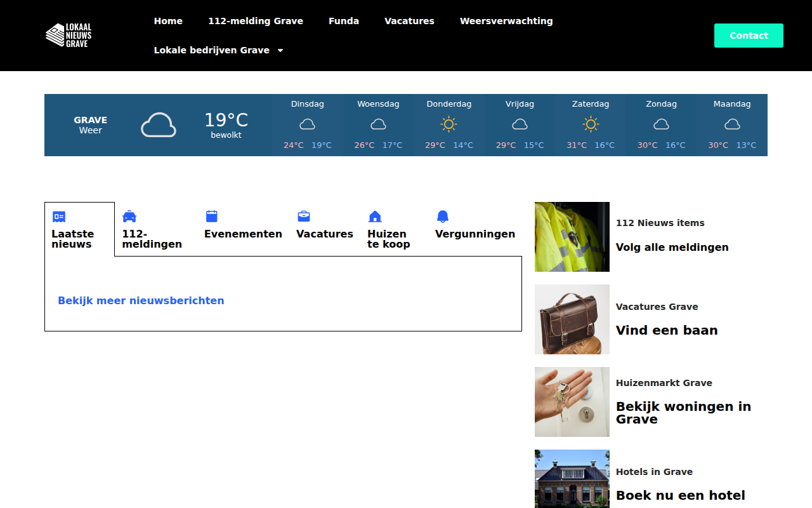Screen dimensions: 812x508
Task: Switch to the Vergunningen tab
Action: click(475, 229)
